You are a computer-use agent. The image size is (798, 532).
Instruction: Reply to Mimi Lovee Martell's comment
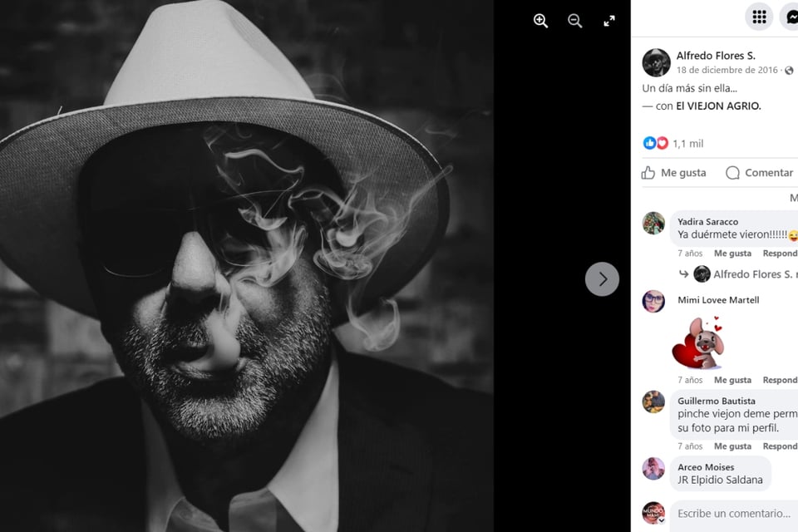[x=781, y=380]
